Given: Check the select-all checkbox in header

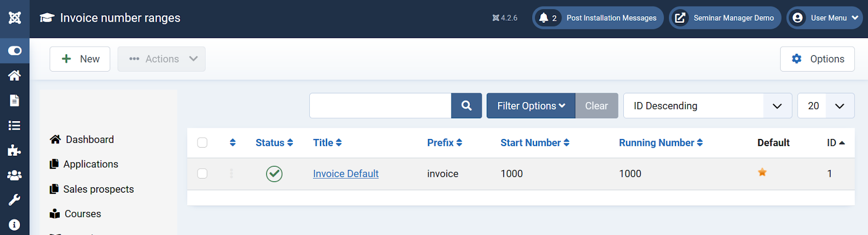Looking at the screenshot, I should point(202,143).
